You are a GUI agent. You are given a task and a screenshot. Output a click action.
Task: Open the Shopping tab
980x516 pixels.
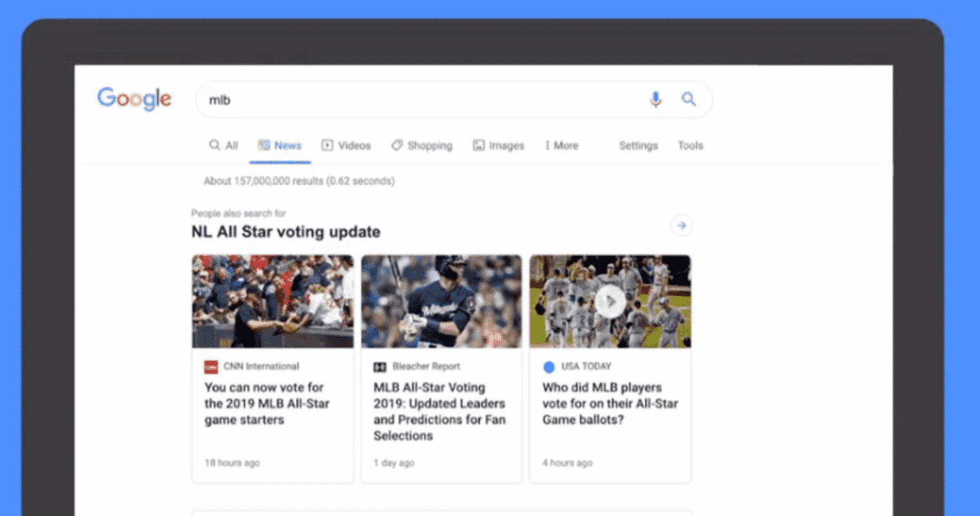click(x=422, y=146)
